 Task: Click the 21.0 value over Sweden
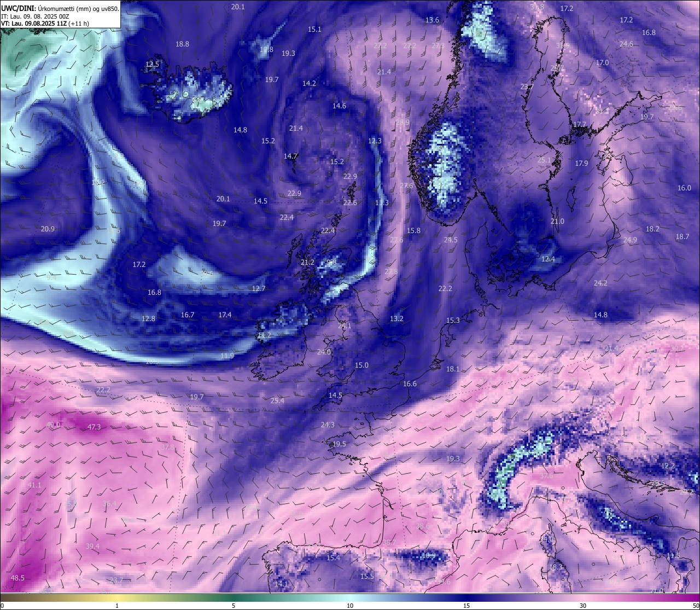(557, 221)
